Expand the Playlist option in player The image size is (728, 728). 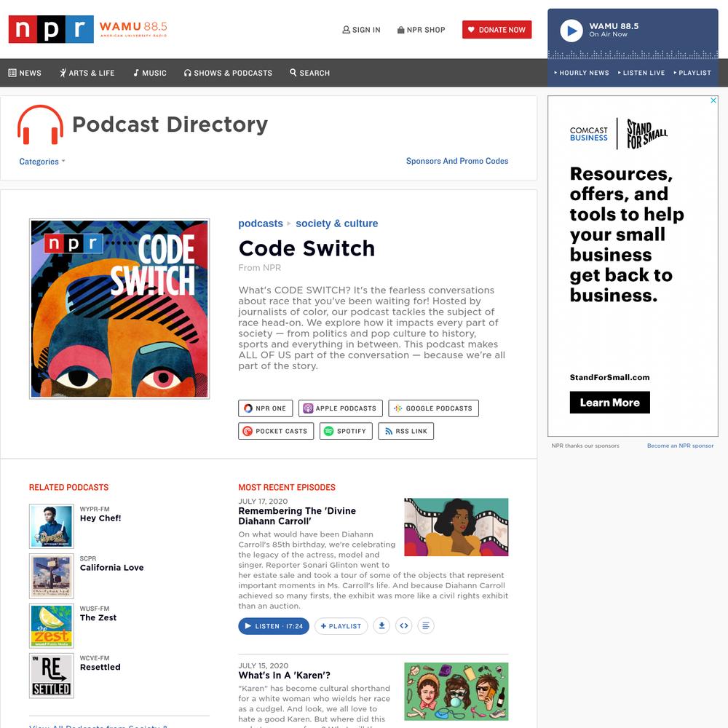click(x=692, y=73)
